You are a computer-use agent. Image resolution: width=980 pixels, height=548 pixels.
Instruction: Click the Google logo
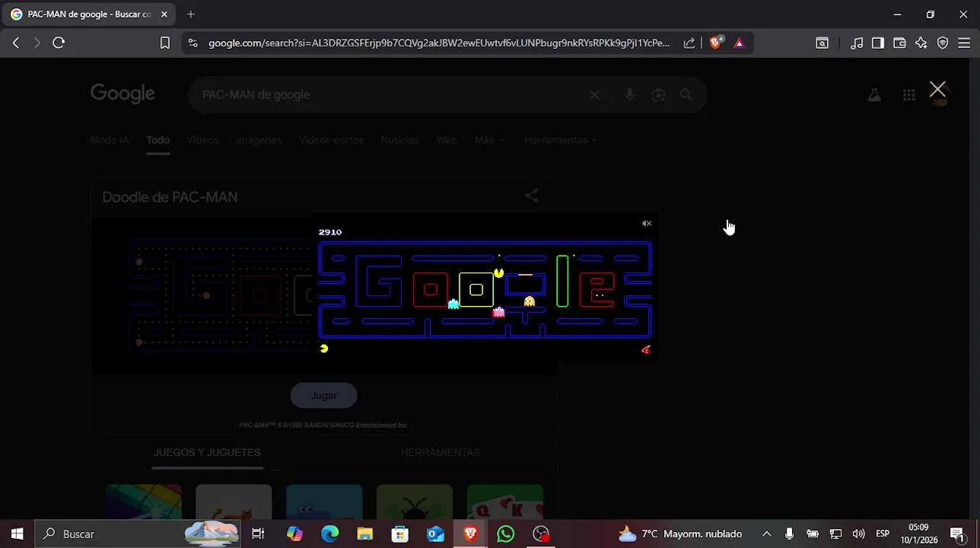123,94
